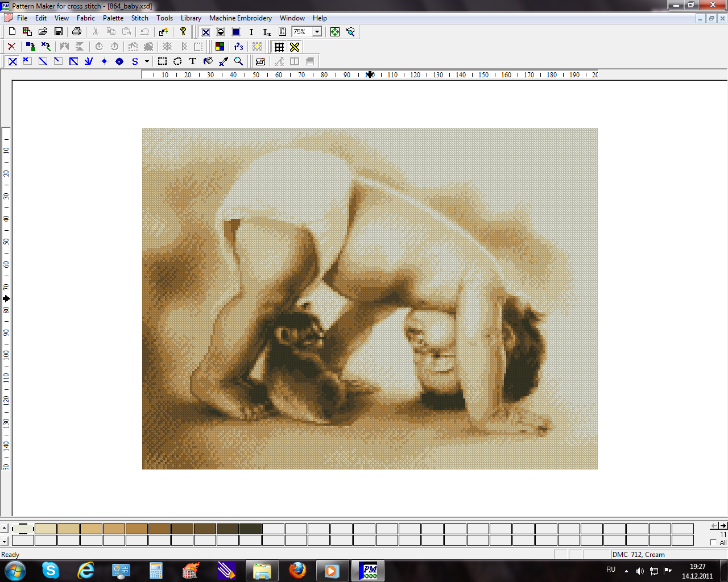Select the Full Cross Stitch tool

[13, 61]
